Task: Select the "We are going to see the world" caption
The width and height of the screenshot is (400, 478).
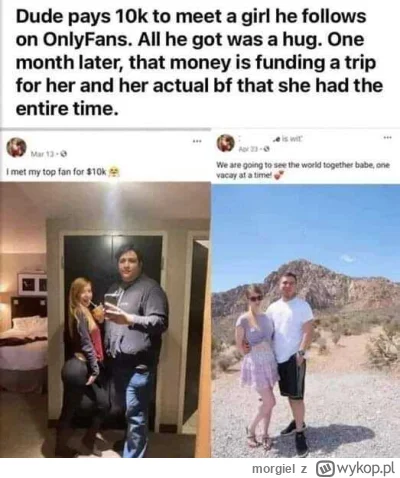Action: click(303, 170)
